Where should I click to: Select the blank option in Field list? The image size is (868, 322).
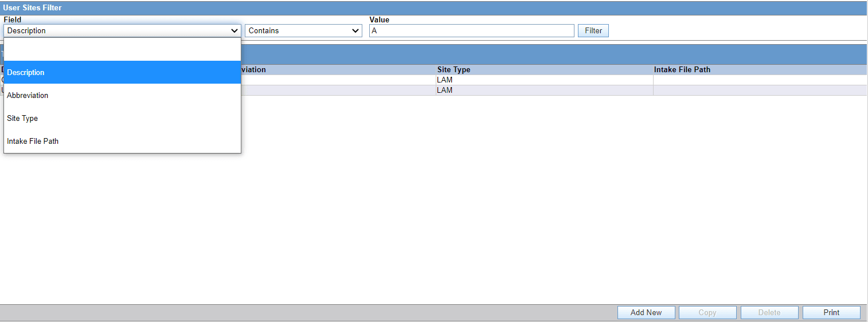pos(122,50)
